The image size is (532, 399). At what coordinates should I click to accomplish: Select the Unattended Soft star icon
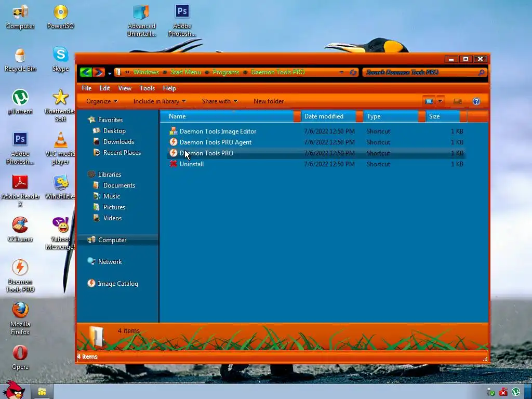60,105
